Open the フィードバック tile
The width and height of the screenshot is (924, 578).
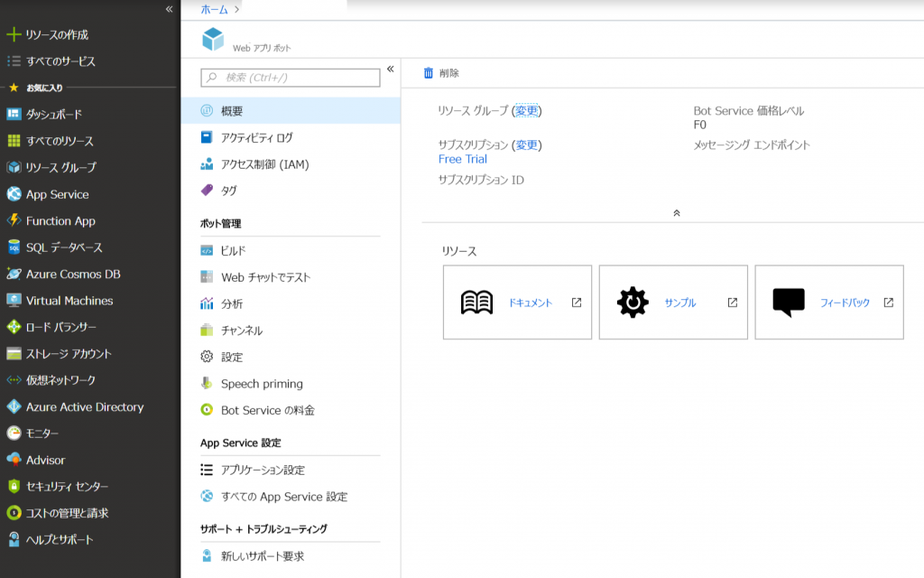coord(827,302)
